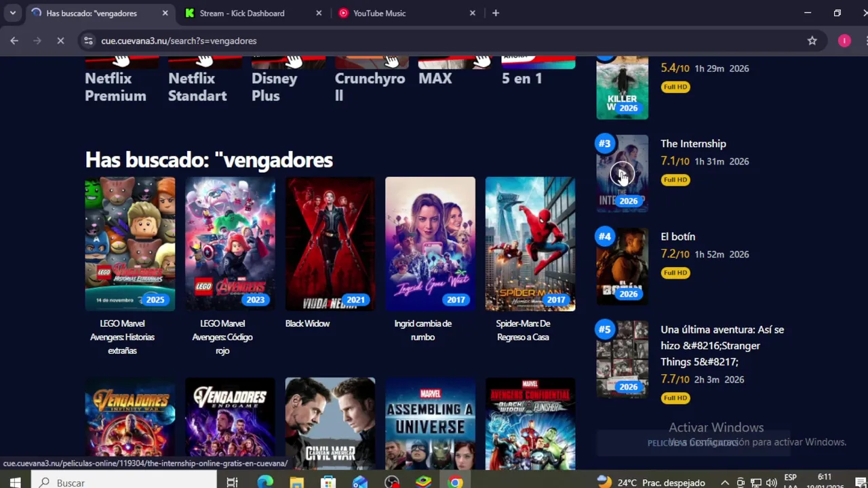
Task: Open Task View from the taskbar
Action: (x=232, y=482)
